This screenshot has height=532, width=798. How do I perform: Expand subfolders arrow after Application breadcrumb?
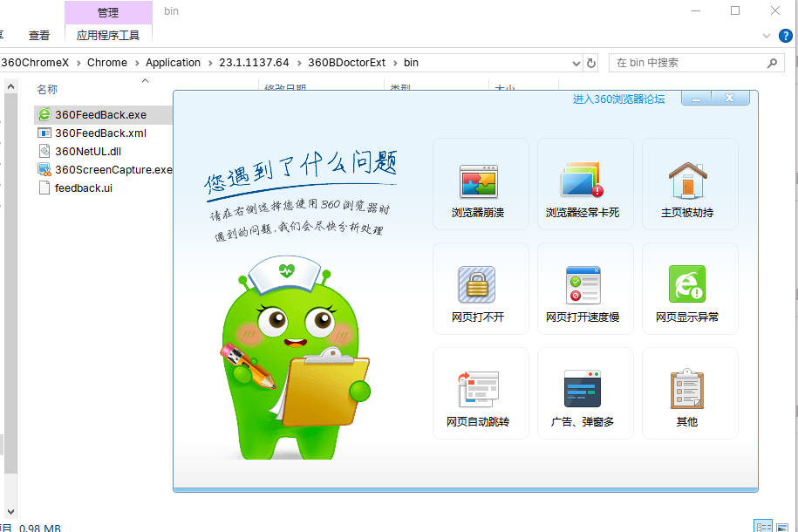click(x=209, y=63)
